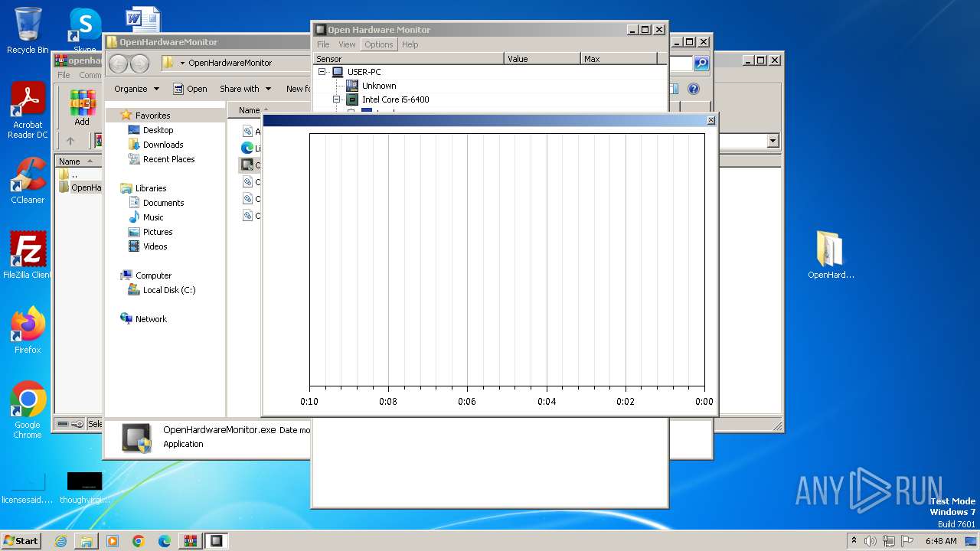The height and width of the screenshot is (551, 980).
Task: Go back in the Explorer window
Action: point(119,64)
